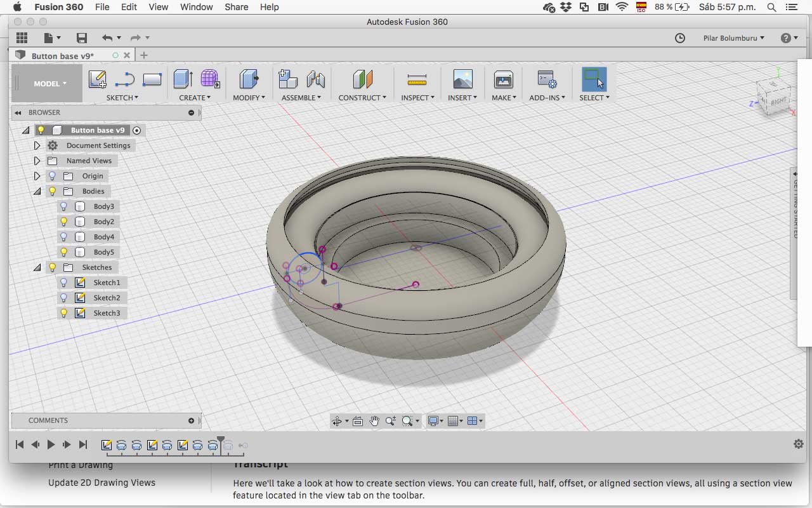Open timeline settings gear icon
Screen dimensions: 812x508
(x=799, y=444)
